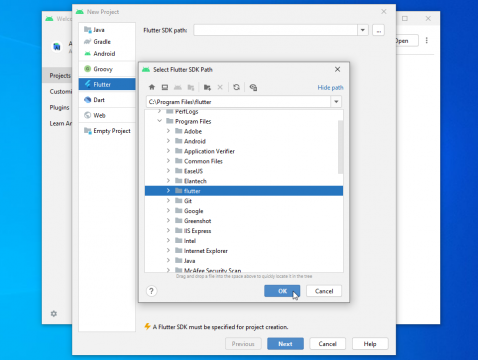Click the Android Studio logo in Welcome window

[x=57, y=47]
